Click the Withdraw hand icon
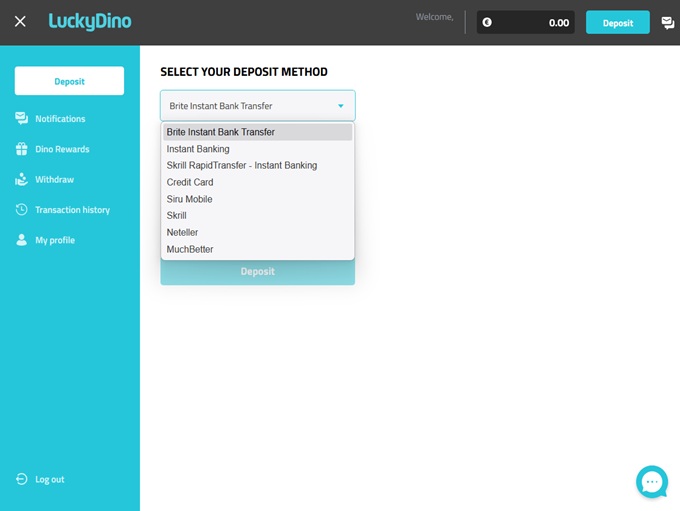Image resolution: width=680 pixels, height=511 pixels. tap(21, 180)
